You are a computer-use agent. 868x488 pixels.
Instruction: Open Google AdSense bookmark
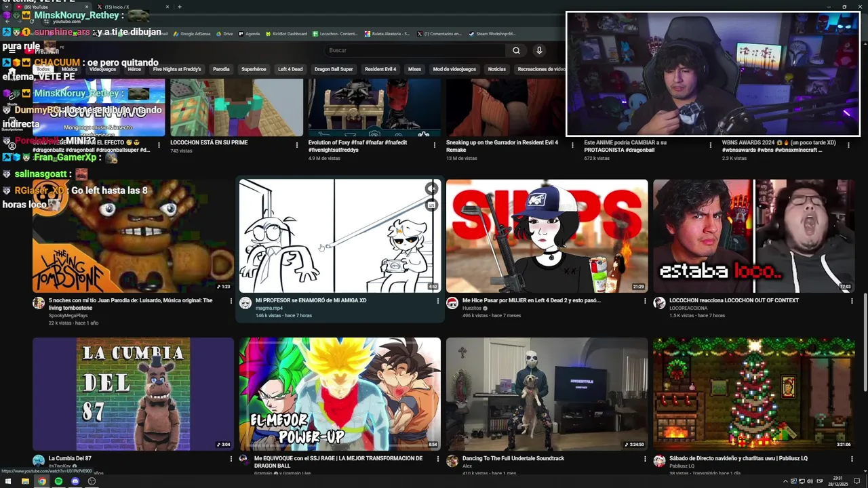[191, 34]
